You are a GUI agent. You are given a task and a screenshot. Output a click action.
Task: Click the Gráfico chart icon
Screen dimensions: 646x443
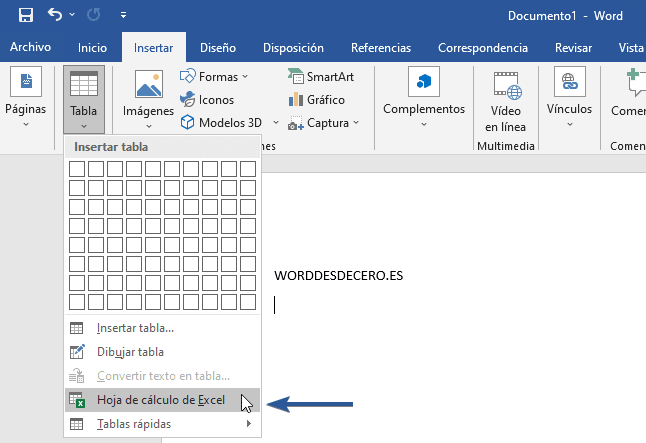click(x=295, y=99)
